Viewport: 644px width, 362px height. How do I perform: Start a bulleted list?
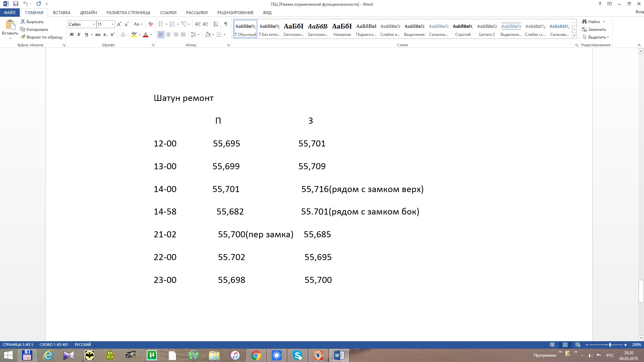click(x=161, y=24)
